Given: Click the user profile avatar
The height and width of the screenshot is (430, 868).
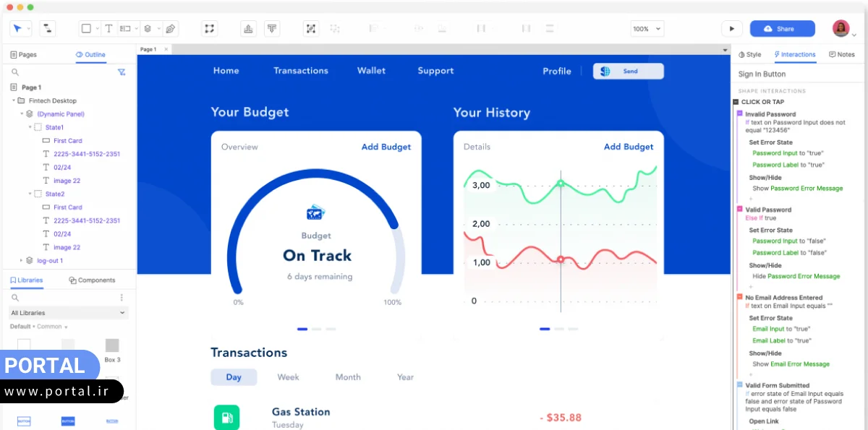Looking at the screenshot, I should coord(841,29).
